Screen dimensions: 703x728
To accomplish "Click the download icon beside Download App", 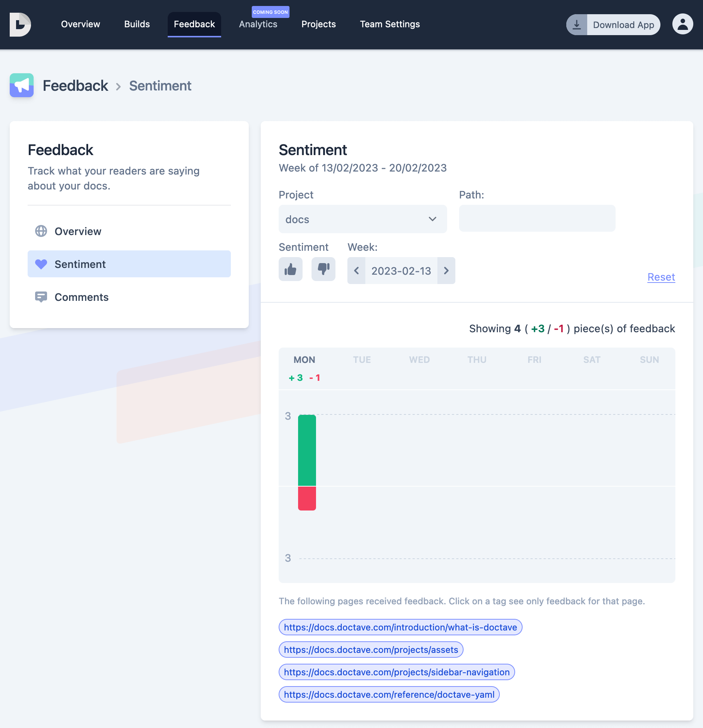I will point(577,24).
